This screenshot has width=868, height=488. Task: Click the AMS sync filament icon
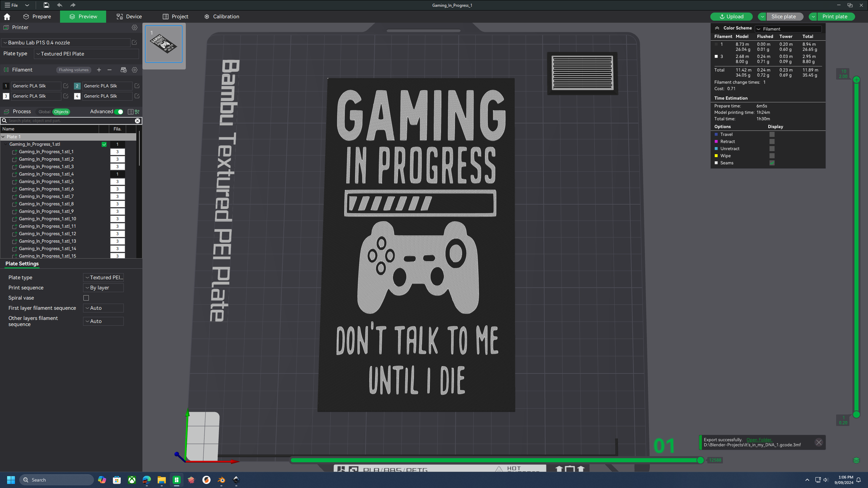pyautogui.click(x=123, y=70)
